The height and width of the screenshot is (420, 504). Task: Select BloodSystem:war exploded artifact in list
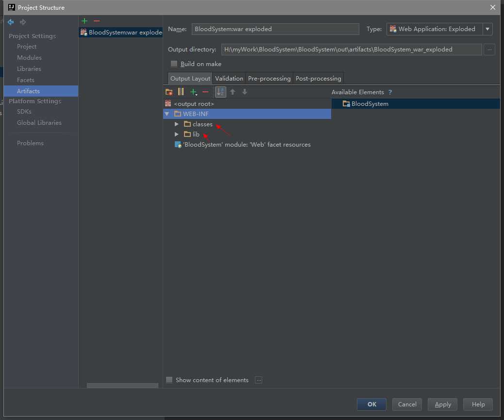[121, 32]
